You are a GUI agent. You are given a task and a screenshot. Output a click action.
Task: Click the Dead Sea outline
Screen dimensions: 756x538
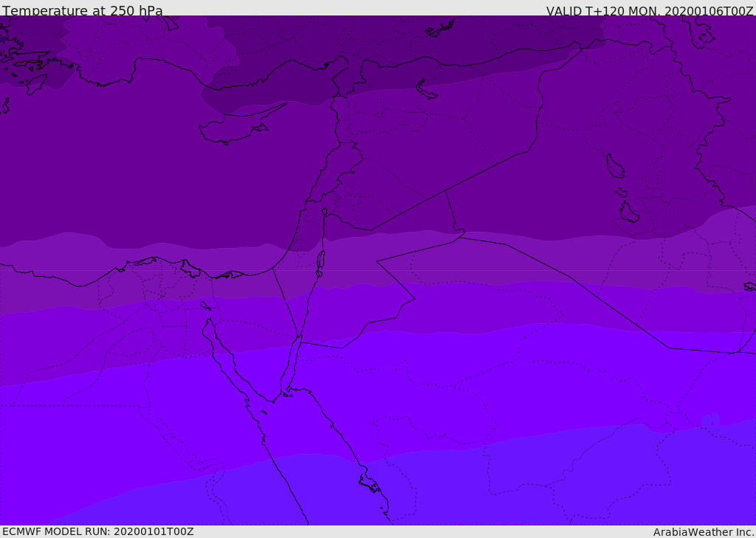pyautogui.click(x=320, y=260)
